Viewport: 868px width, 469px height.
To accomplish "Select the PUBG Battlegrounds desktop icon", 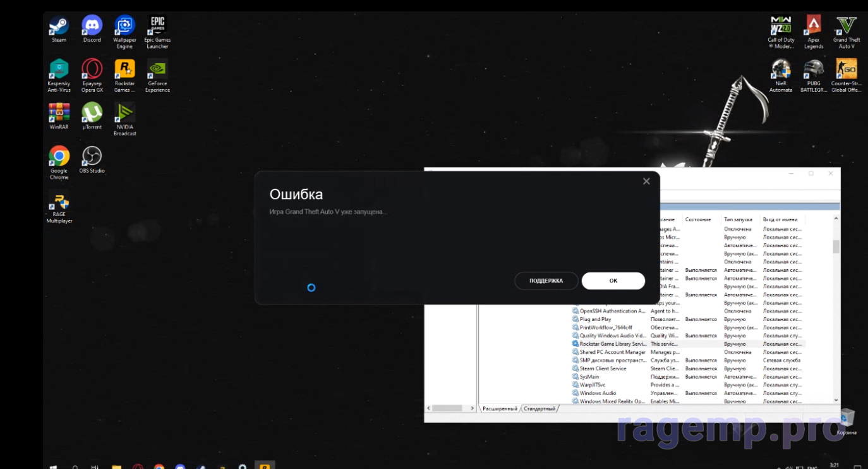I will pyautogui.click(x=813, y=70).
